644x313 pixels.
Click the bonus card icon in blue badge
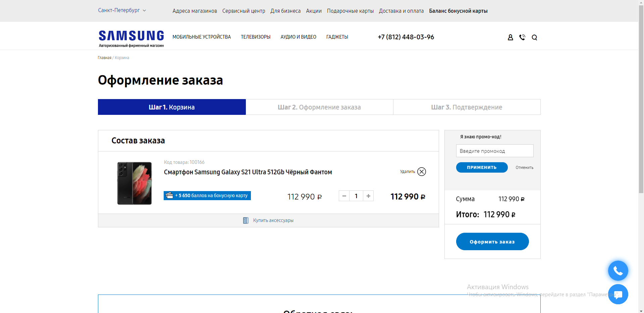click(169, 195)
